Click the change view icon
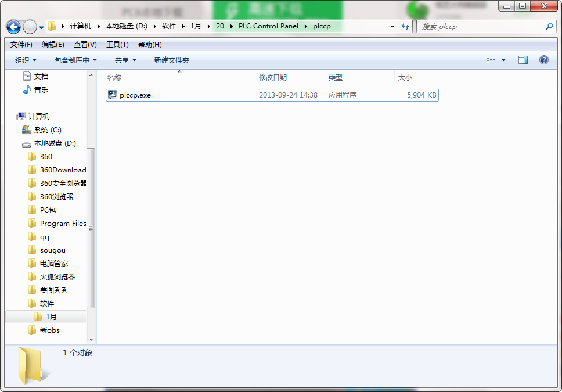Image resolution: width=562 pixels, height=392 pixels. pyautogui.click(x=491, y=60)
